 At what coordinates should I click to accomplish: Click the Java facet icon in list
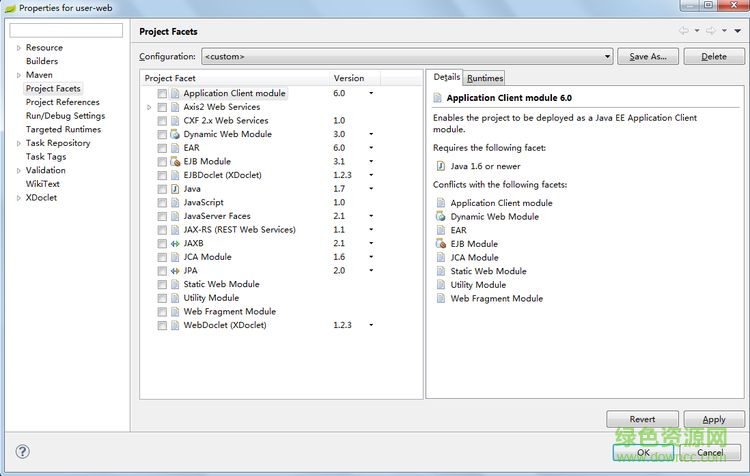(175, 189)
